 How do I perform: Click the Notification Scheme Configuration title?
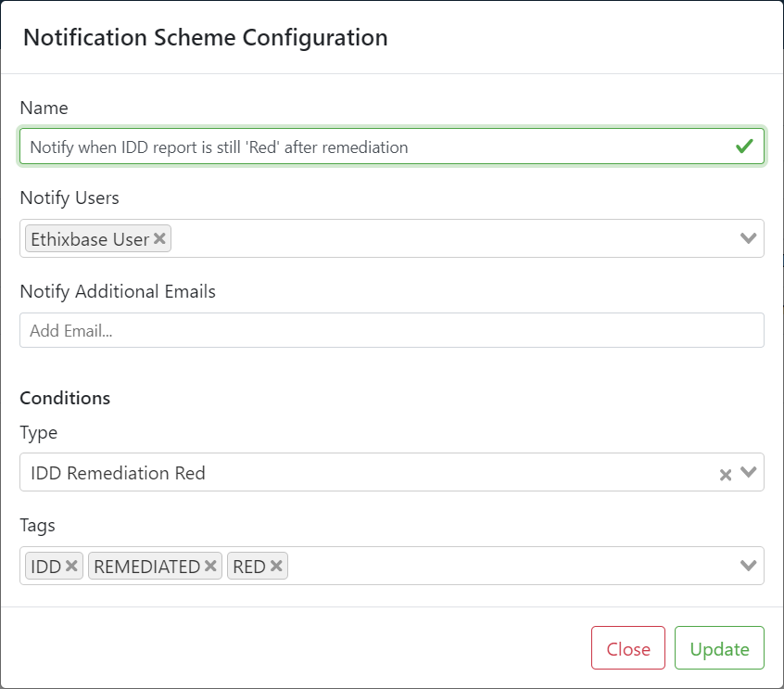pyautogui.click(x=206, y=38)
